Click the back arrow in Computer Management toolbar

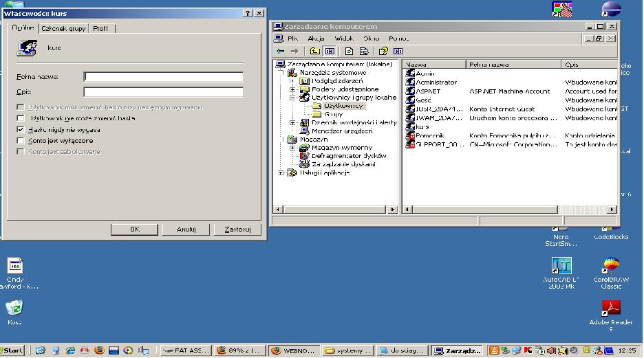[280, 51]
